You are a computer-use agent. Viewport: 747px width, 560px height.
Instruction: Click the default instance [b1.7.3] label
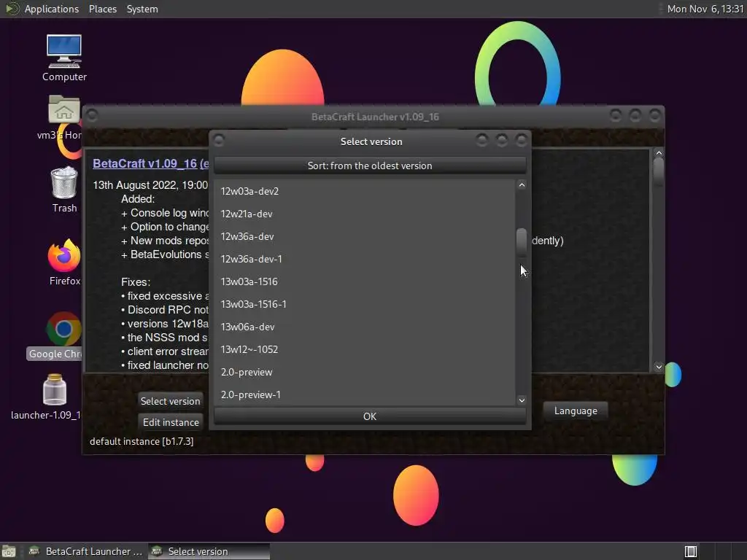[x=142, y=441]
